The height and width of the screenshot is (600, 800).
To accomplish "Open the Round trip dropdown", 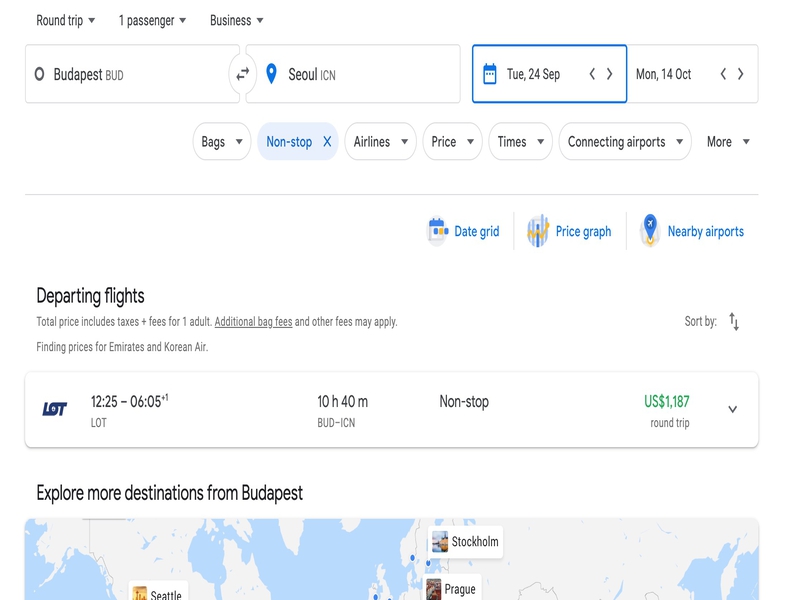I will pyautogui.click(x=66, y=20).
